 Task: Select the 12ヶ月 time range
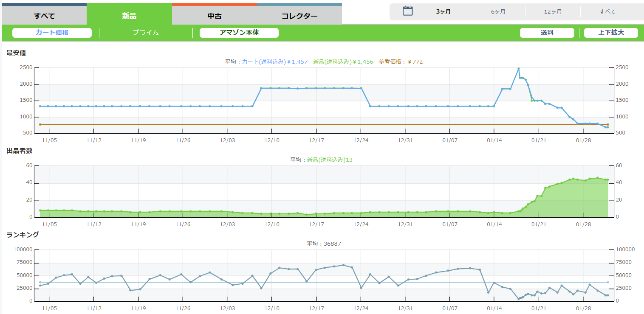tap(553, 12)
